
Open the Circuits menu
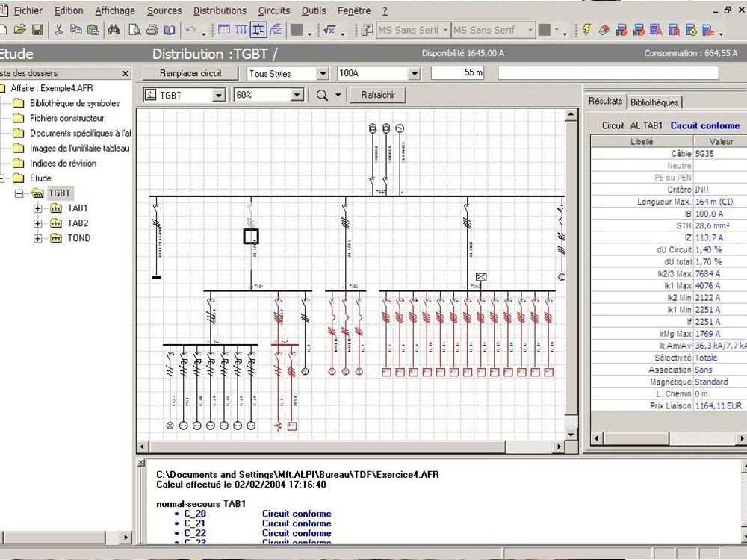pos(274,10)
